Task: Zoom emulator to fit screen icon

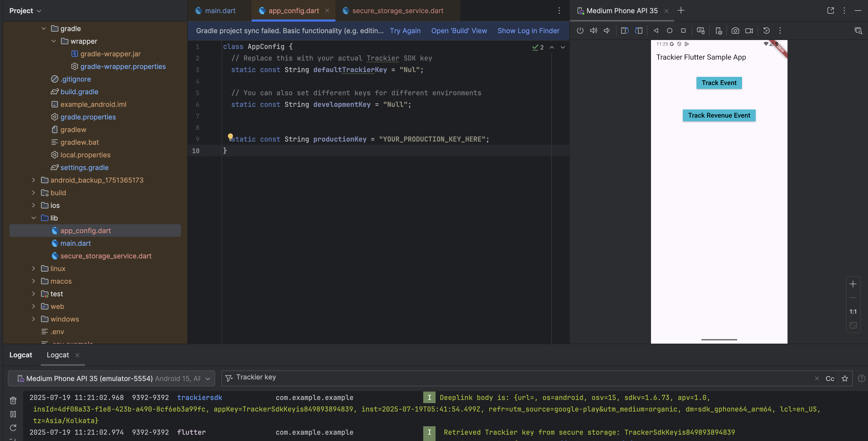Action: click(853, 325)
